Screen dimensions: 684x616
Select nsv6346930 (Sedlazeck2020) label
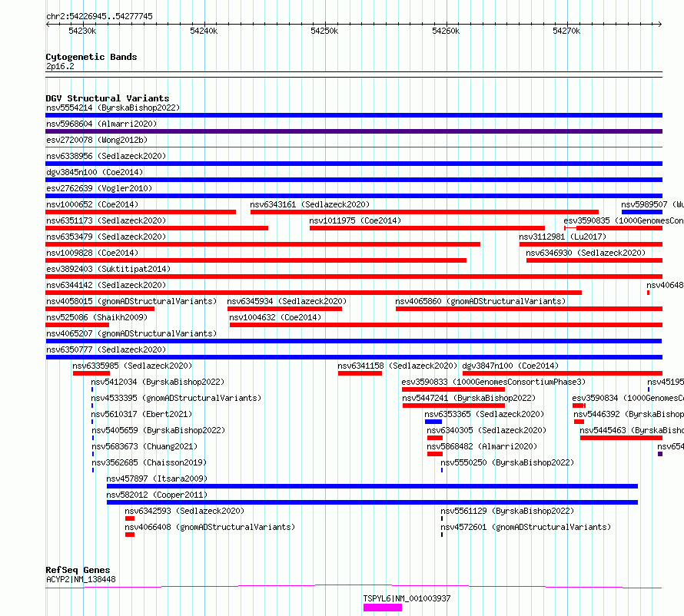586,253
